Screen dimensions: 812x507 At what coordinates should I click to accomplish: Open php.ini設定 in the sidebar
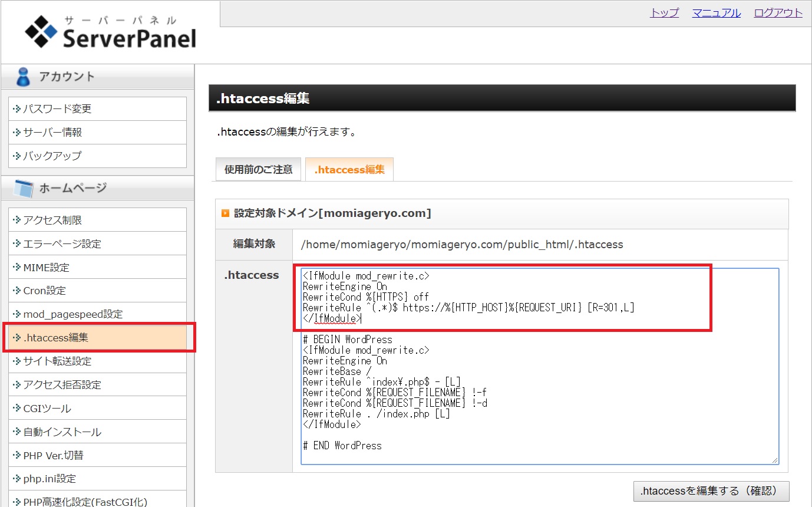[98, 479]
